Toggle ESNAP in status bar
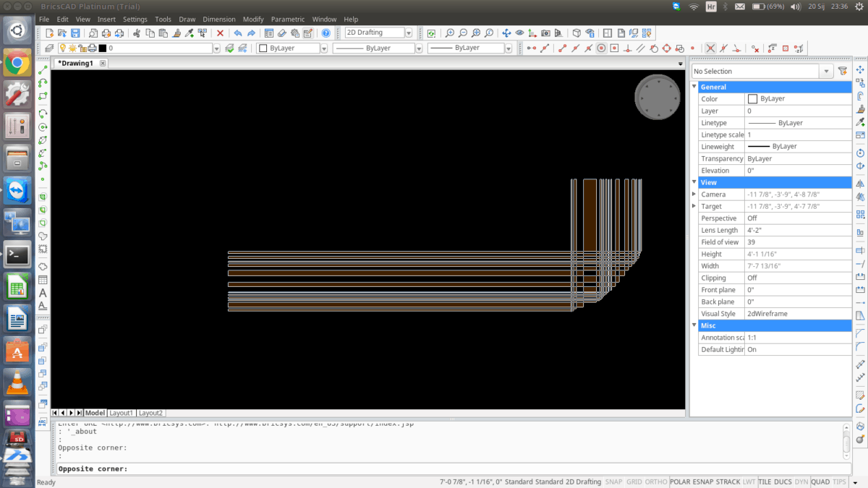The image size is (868, 488). pyautogui.click(x=702, y=481)
